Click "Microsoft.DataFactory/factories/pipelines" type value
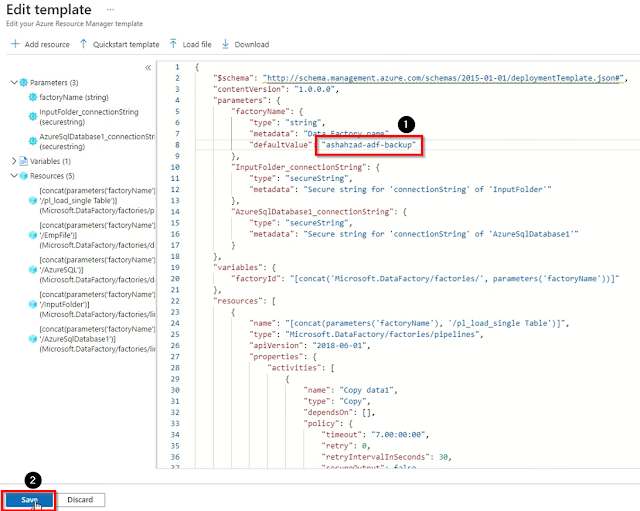640x511 pixels. tap(382, 334)
